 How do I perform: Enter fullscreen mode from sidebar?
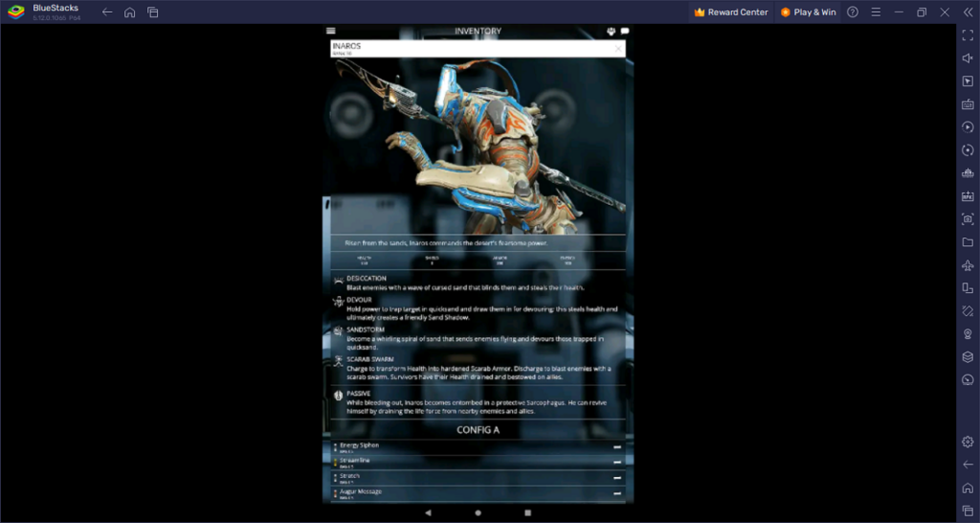968,35
